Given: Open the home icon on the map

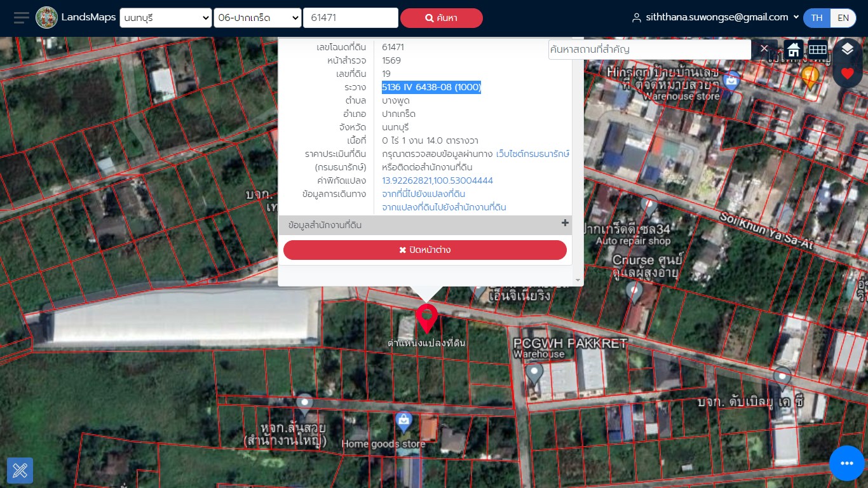Looking at the screenshot, I should tap(793, 49).
